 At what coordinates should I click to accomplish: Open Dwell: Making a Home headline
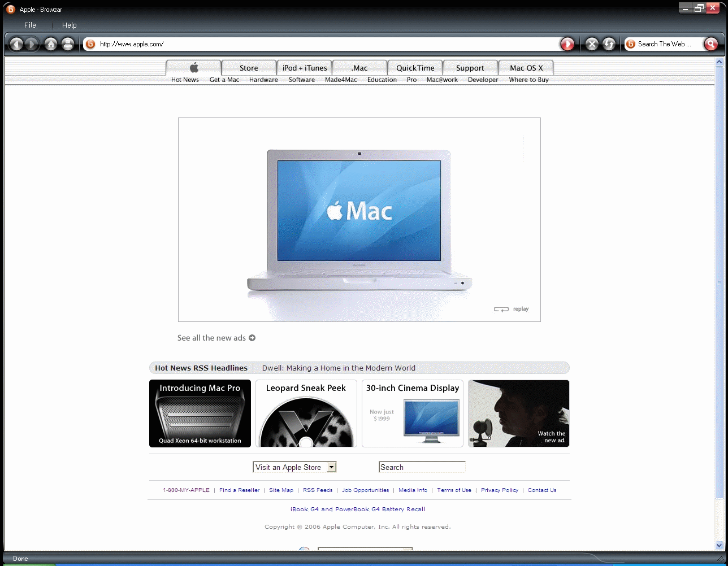point(339,368)
